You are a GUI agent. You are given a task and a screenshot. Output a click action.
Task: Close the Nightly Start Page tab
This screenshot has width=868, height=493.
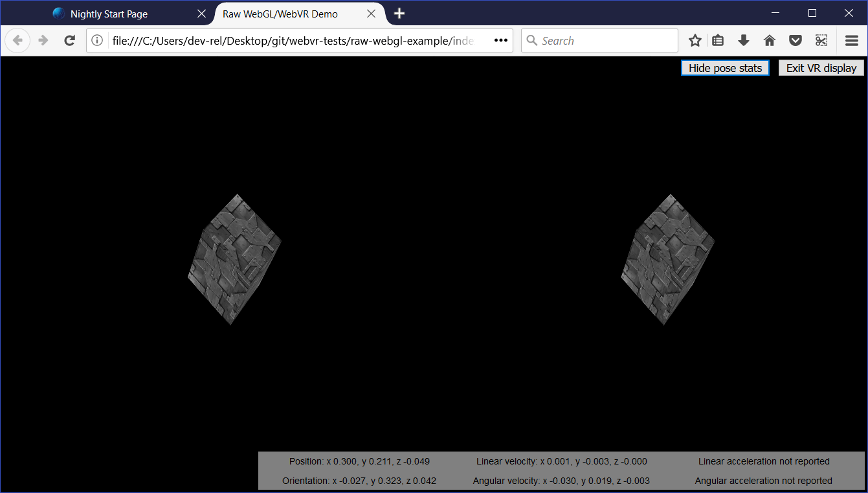(x=201, y=13)
